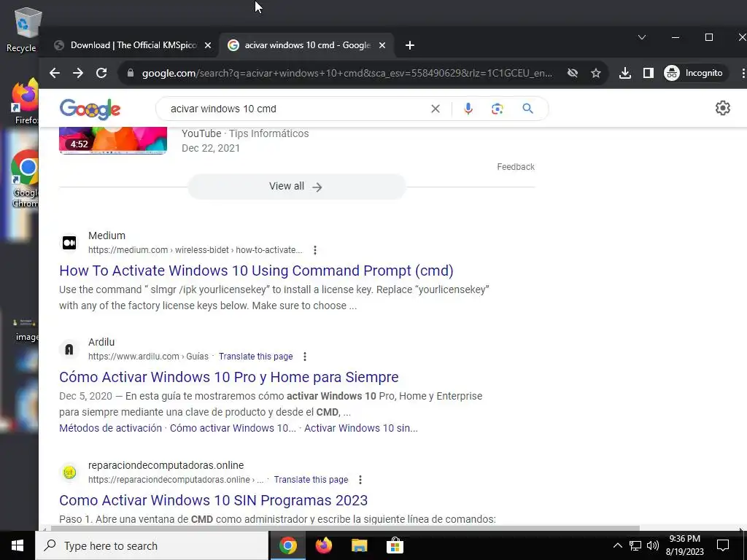This screenshot has width=747, height=560.
Task: Open 'Cómo Activar Windows 10 Pro y Home para Siempre'
Action: pos(228,377)
